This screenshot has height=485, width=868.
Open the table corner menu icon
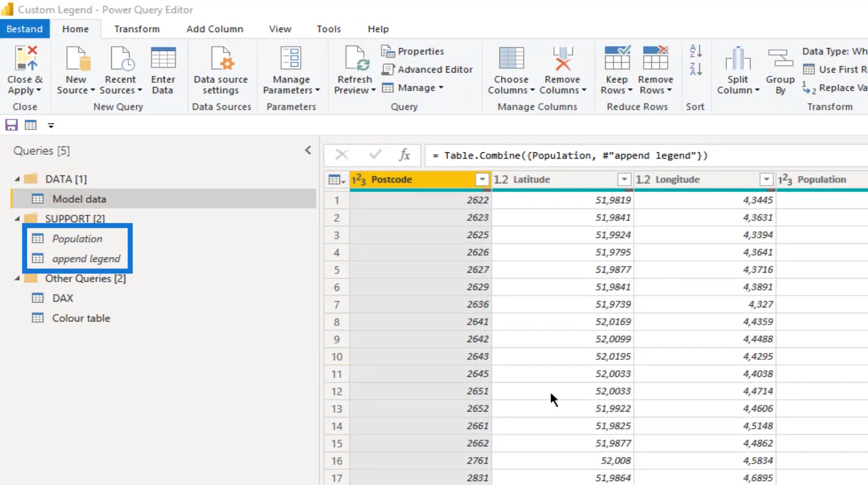(337, 180)
